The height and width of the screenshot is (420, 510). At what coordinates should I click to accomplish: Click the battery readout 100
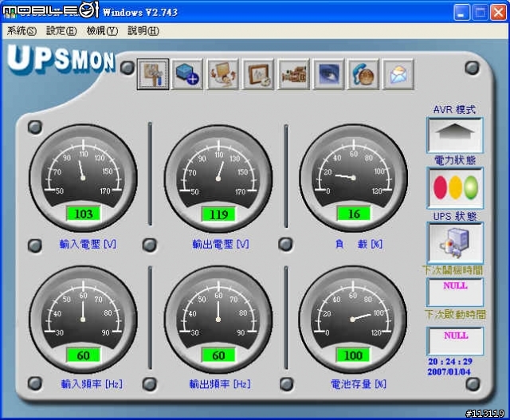pyautogui.click(x=353, y=355)
